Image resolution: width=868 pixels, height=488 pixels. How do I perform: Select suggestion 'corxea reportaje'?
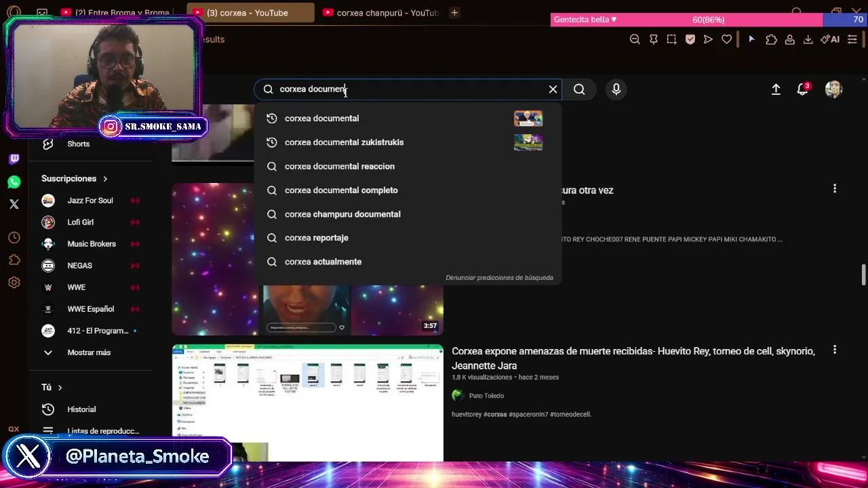(x=408, y=238)
